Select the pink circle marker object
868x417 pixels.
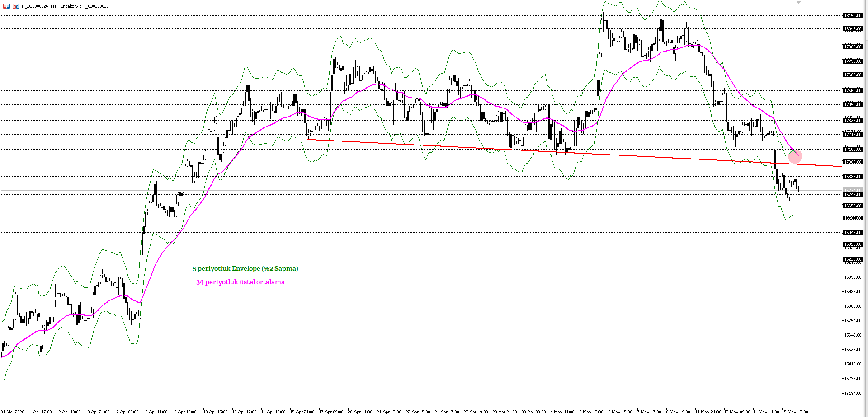click(x=795, y=156)
